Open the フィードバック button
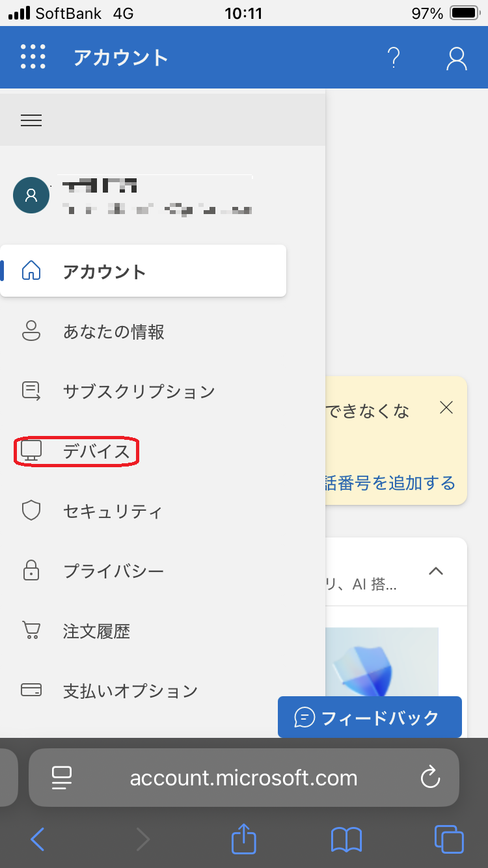488x868 pixels. coord(370,717)
